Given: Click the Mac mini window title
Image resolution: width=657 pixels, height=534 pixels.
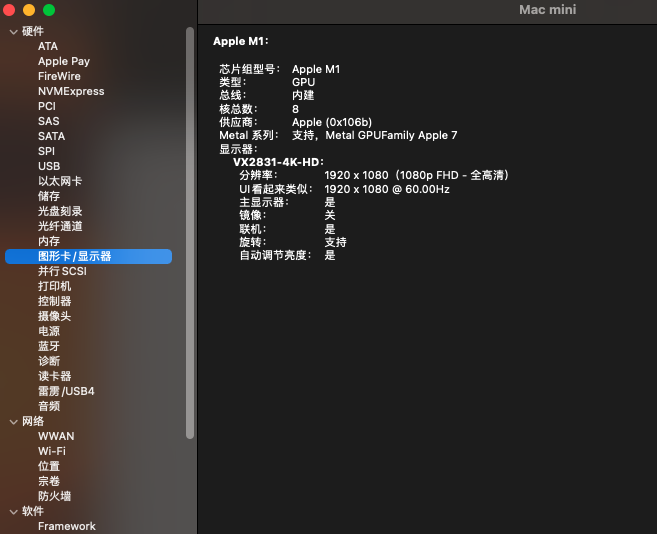Looking at the screenshot, I should 547,10.
